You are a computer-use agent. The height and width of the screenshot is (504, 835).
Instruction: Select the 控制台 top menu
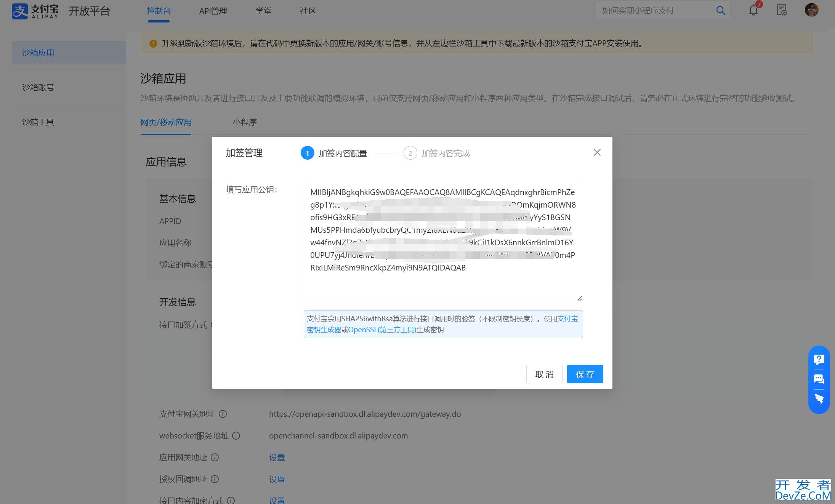[159, 11]
